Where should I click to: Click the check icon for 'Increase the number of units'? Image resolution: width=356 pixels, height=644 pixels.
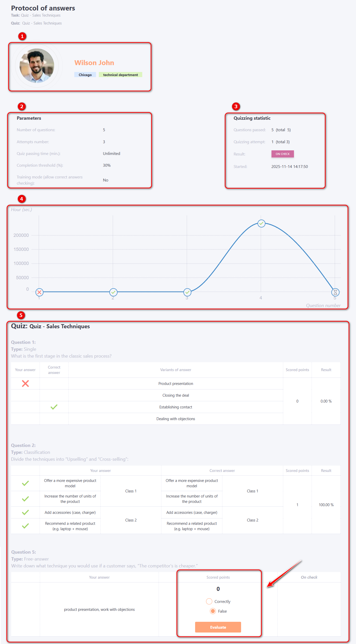(25, 499)
